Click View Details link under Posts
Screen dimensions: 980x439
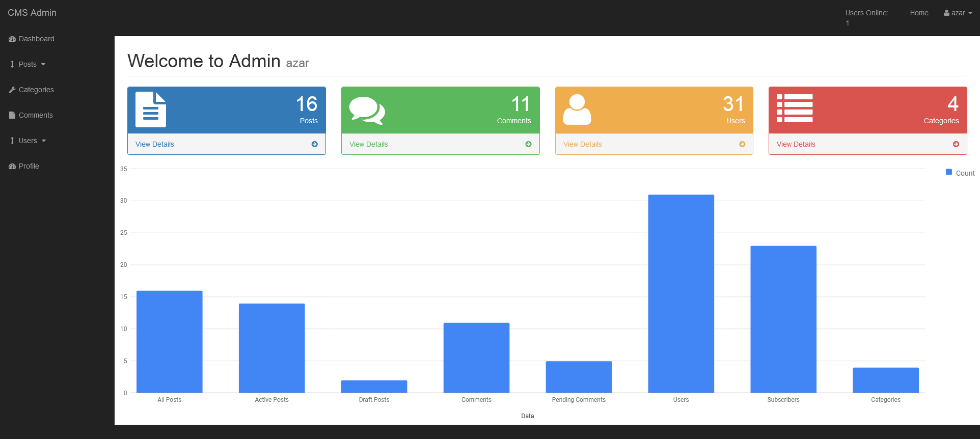[x=155, y=144]
